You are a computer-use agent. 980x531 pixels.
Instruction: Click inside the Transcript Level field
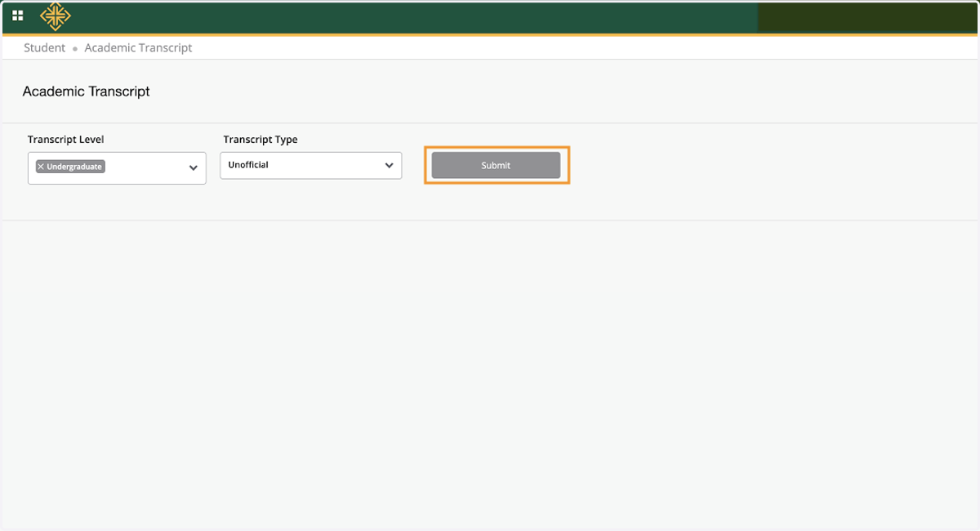point(117,167)
